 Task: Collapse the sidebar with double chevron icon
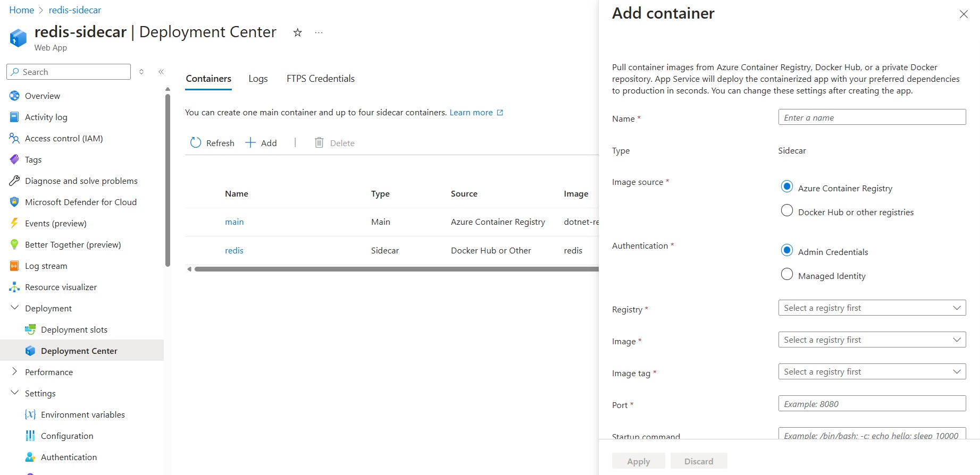pos(161,72)
